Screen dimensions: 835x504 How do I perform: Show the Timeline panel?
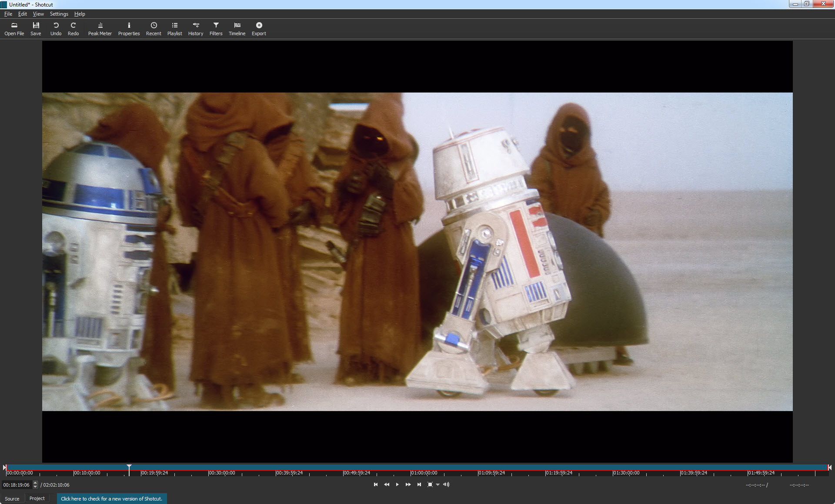(237, 29)
